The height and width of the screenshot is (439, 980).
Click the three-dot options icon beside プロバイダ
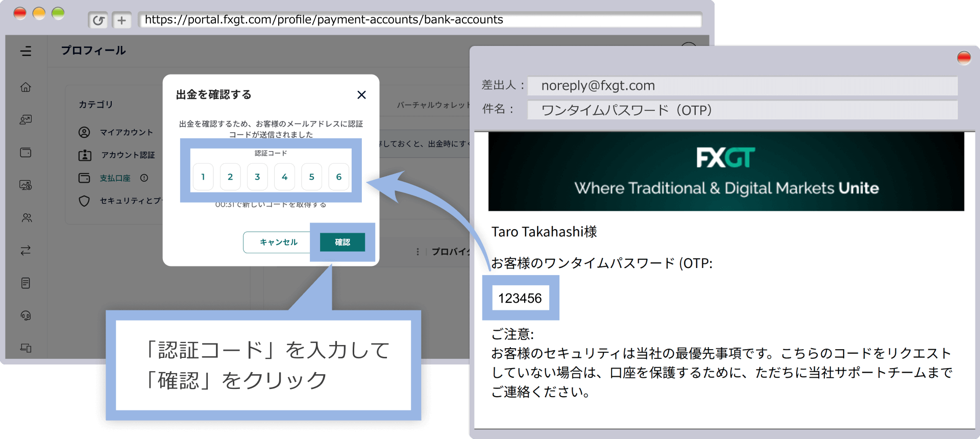coord(418,252)
